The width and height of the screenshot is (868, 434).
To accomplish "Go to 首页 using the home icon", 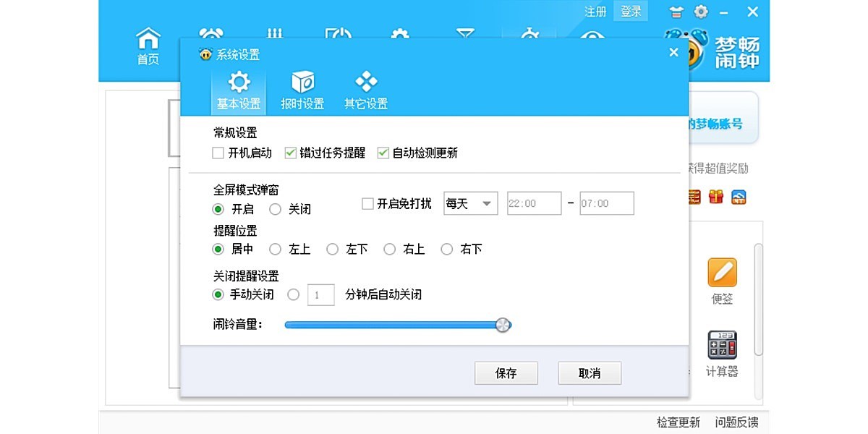I will (x=147, y=43).
